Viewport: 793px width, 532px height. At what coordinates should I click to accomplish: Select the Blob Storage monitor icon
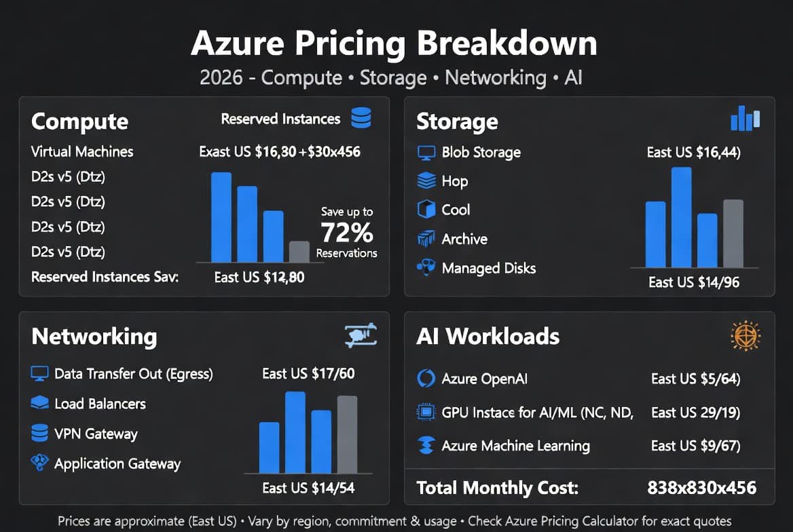(426, 153)
